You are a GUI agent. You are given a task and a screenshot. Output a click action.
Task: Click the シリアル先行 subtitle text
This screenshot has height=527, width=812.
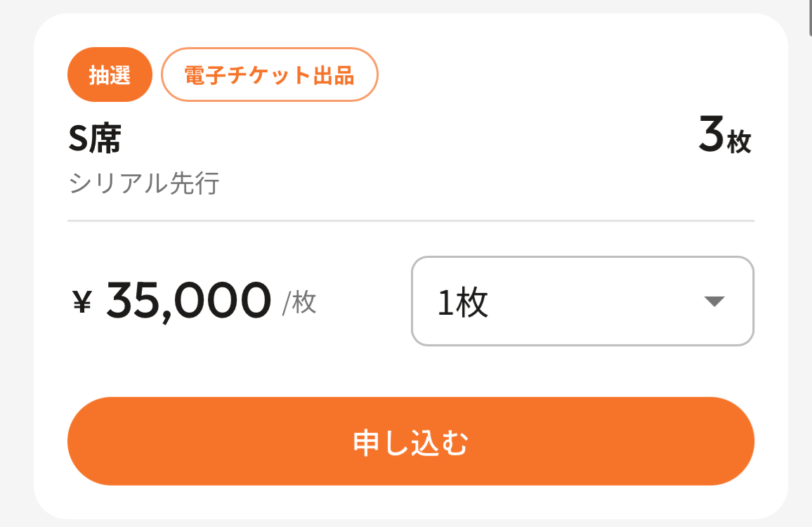click(145, 183)
